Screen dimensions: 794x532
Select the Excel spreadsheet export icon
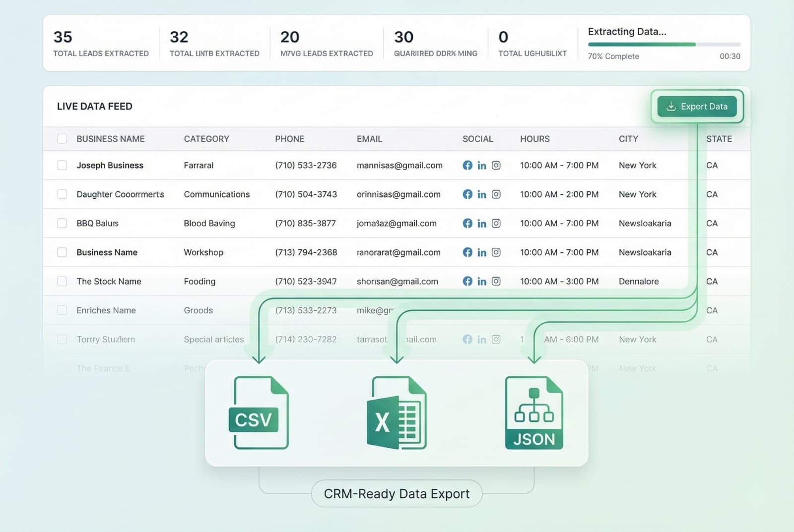[x=397, y=413]
